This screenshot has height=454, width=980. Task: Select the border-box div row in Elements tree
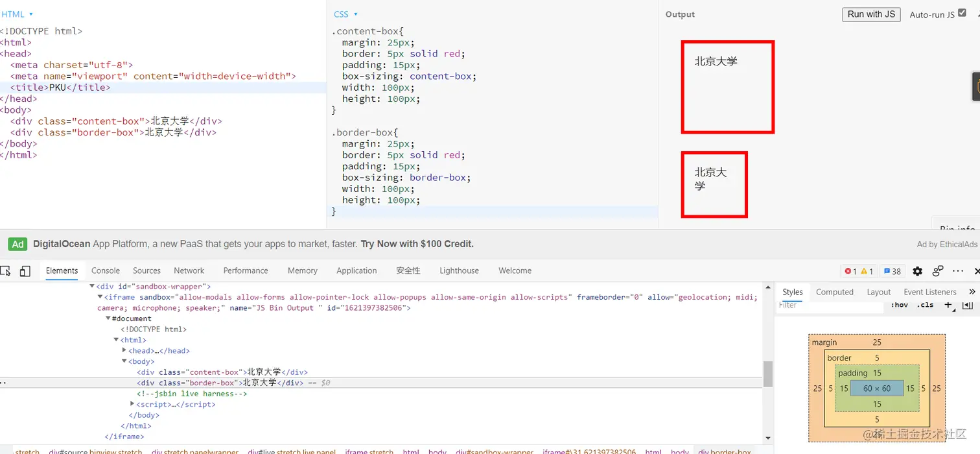click(x=381, y=383)
